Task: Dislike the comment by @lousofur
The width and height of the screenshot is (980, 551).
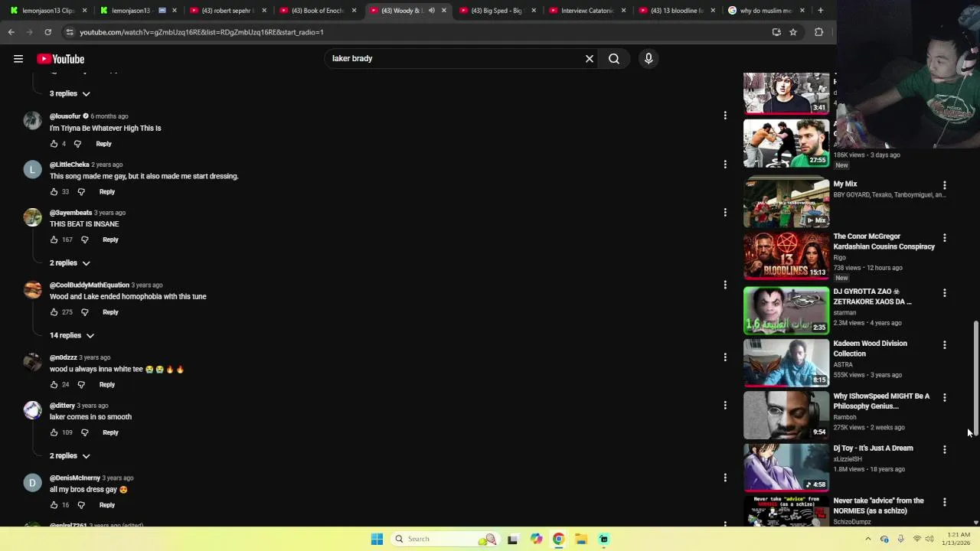Action: 77,144
